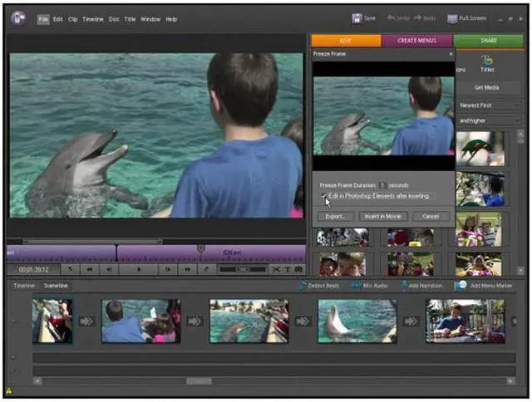Cancel the Freeze Frame dialog
The height and width of the screenshot is (402, 532).
(431, 216)
